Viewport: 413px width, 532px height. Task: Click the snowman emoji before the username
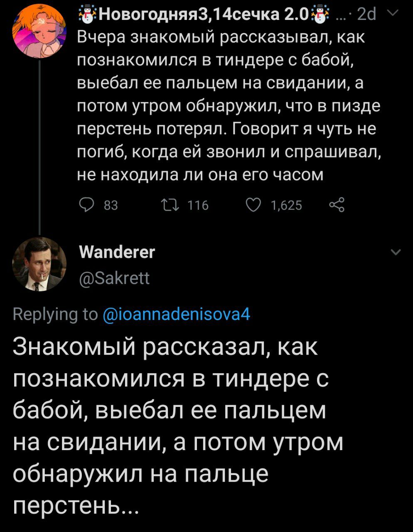pyautogui.click(x=86, y=14)
